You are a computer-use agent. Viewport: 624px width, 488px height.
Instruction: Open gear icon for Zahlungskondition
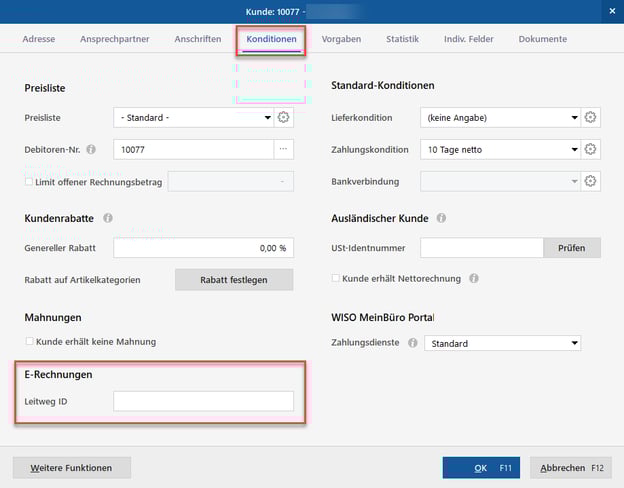(x=591, y=150)
